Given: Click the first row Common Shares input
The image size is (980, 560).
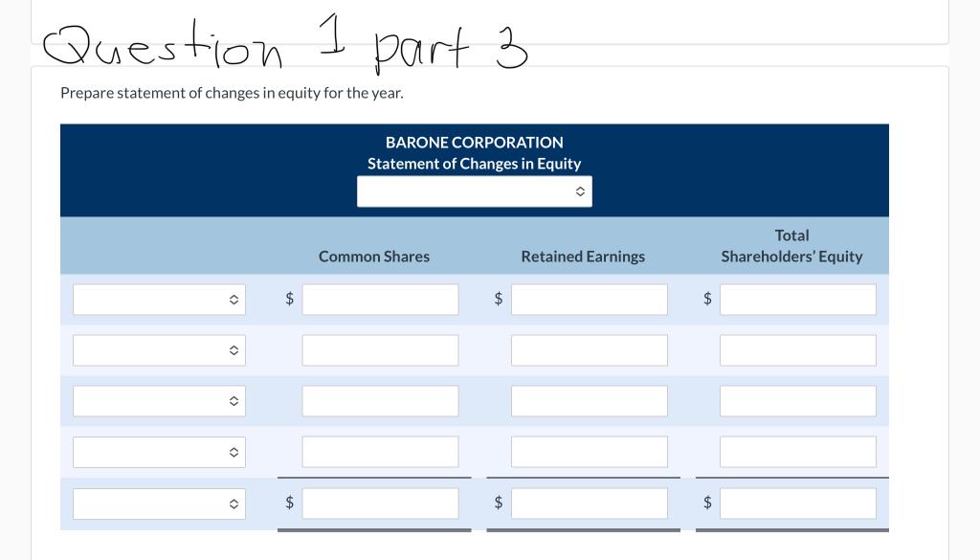Looking at the screenshot, I should click(x=380, y=300).
